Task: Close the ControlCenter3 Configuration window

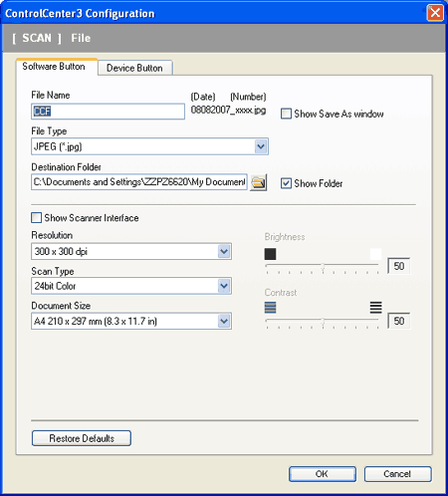Action: (x=435, y=13)
